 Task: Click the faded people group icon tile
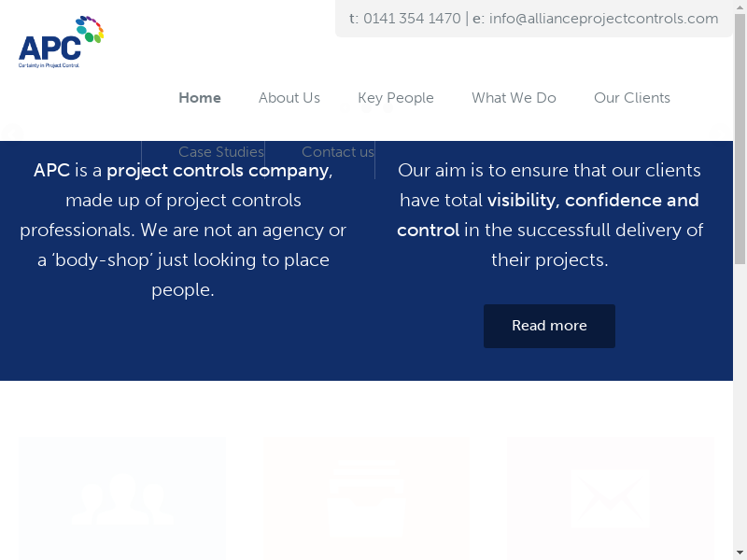pos(122,498)
